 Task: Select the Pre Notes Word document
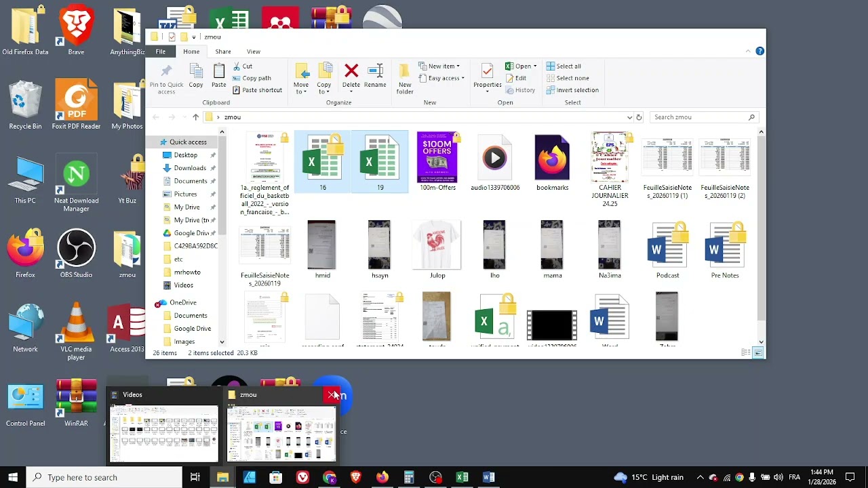click(725, 249)
